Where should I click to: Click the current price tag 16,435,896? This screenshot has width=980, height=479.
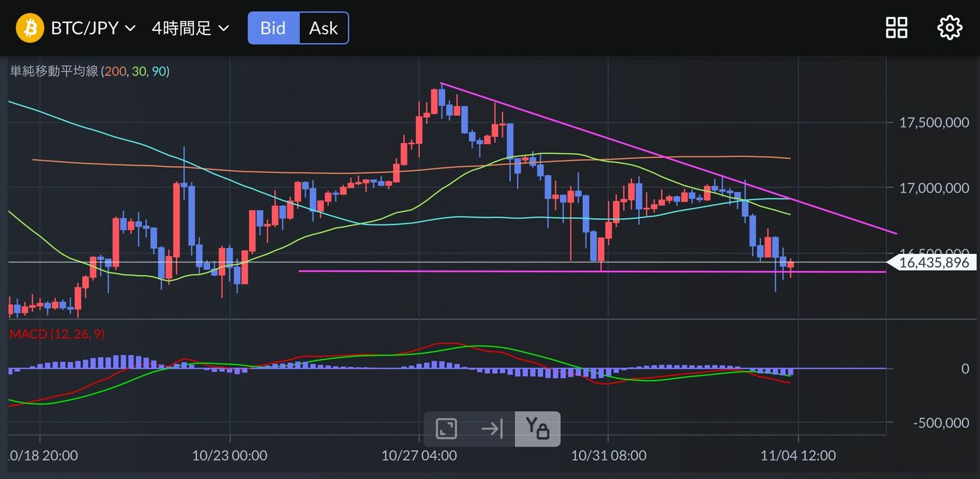933,263
